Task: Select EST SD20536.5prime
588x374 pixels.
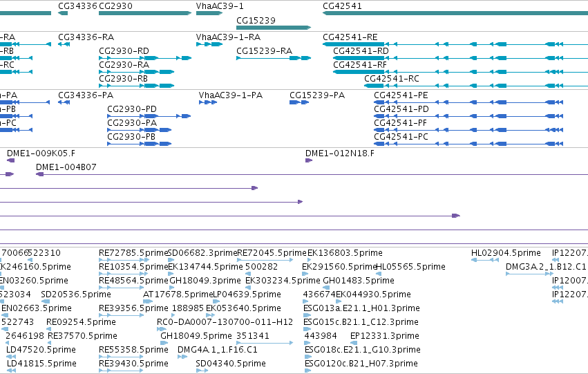Action: (76, 294)
